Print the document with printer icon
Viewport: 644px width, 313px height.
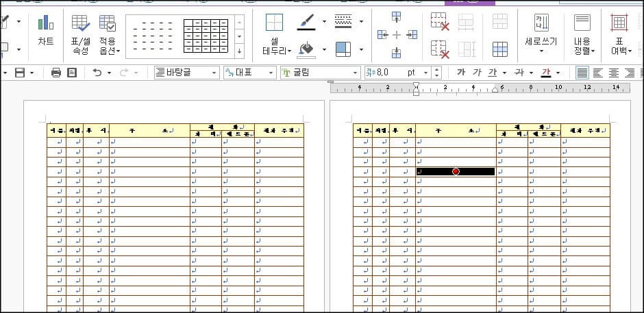[56, 73]
